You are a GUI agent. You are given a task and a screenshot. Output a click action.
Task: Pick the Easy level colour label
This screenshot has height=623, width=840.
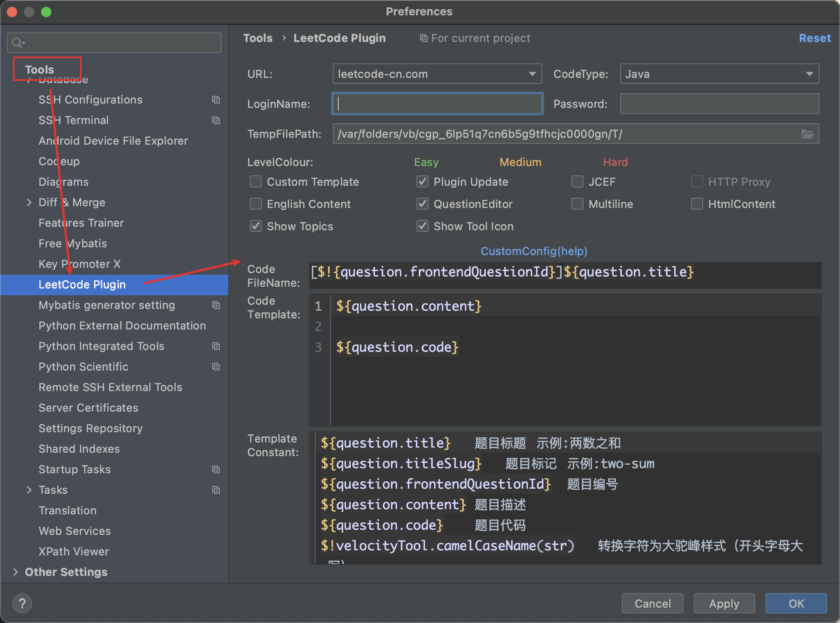(x=426, y=162)
